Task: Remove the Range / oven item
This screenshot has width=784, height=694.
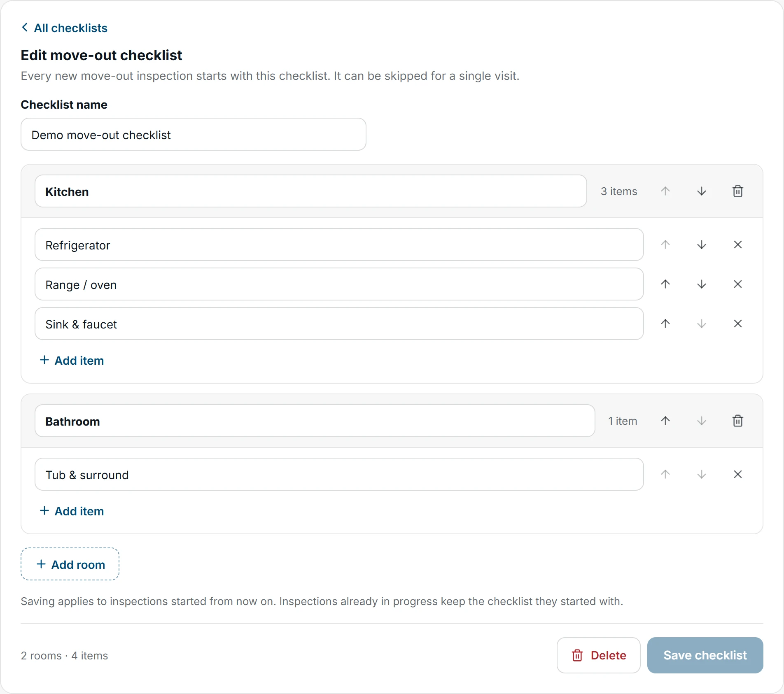Action: pos(738,284)
